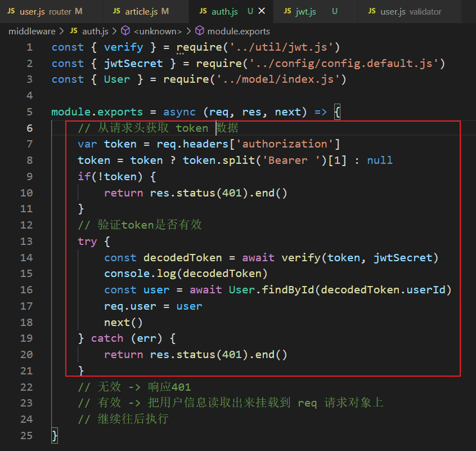Open the jwt.js editor tab
Screen dimensions: 476x451
click(316, 11)
